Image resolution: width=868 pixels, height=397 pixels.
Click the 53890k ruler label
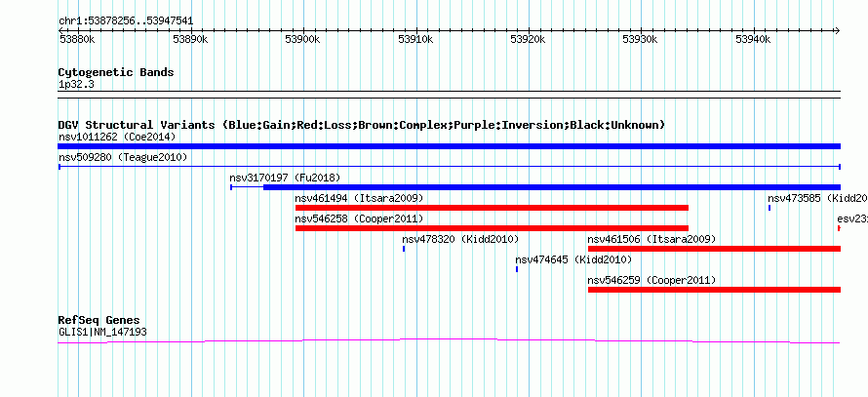click(190, 40)
